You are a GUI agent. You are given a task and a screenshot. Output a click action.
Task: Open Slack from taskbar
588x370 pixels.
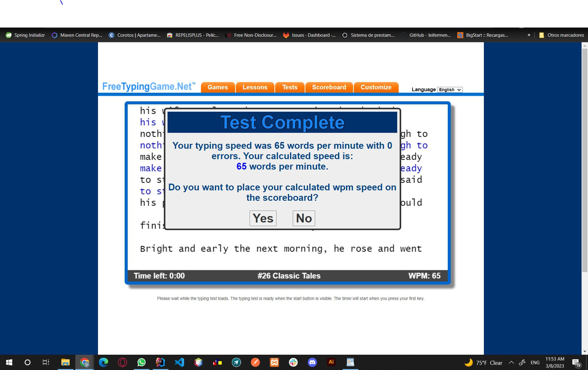click(293, 362)
